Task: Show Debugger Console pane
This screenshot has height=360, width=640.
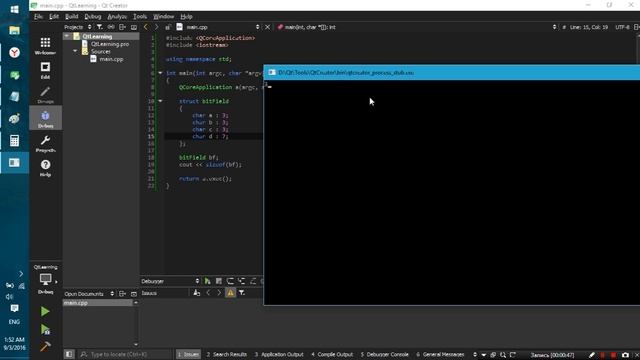Action: coord(384,354)
